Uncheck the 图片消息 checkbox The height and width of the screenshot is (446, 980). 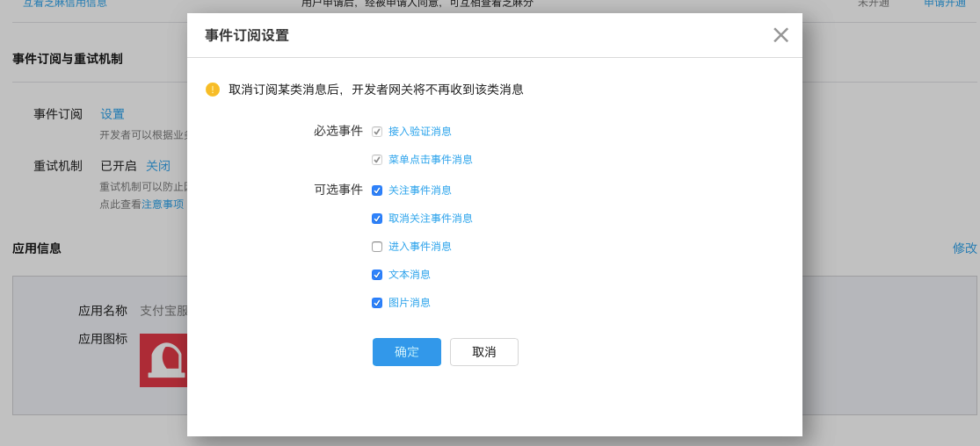(x=377, y=303)
